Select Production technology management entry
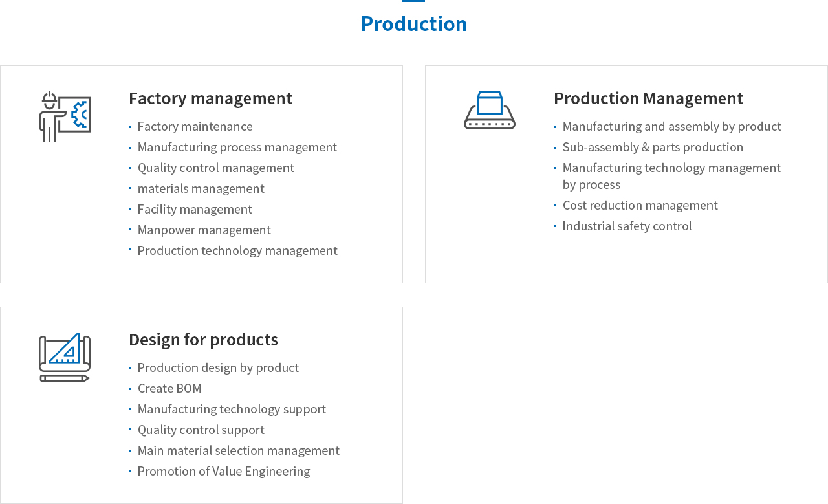Viewport: 828px width, 504px height. (237, 250)
